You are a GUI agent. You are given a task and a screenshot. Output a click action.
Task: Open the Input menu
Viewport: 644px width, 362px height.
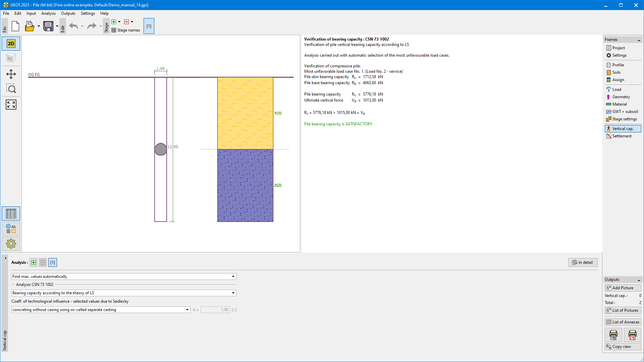(x=31, y=13)
